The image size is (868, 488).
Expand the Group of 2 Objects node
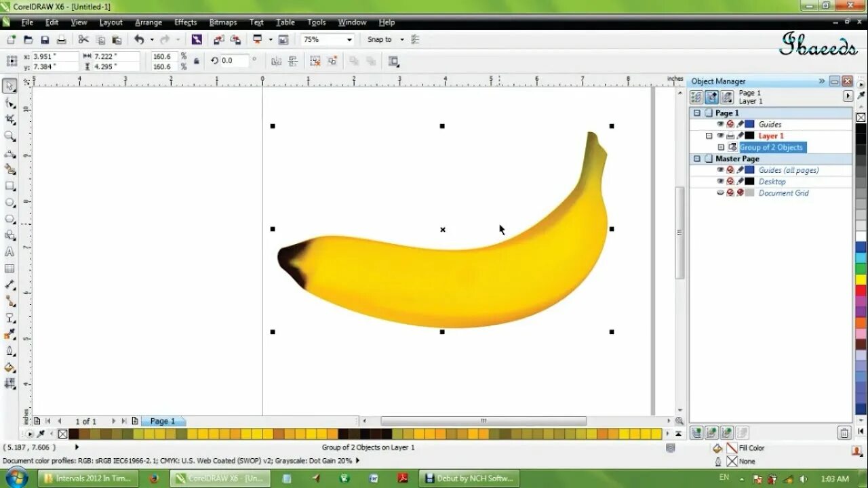pos(721,147)
